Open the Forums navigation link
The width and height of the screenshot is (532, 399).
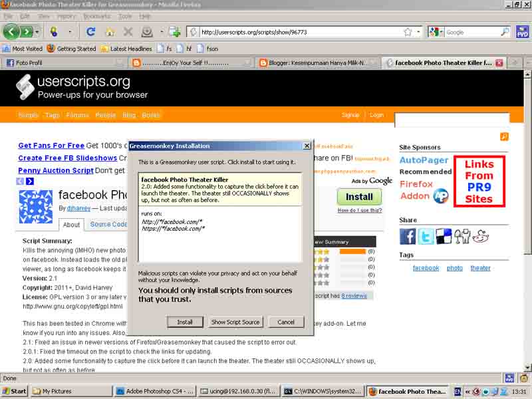pyautogui.click(x=77, y=115)
